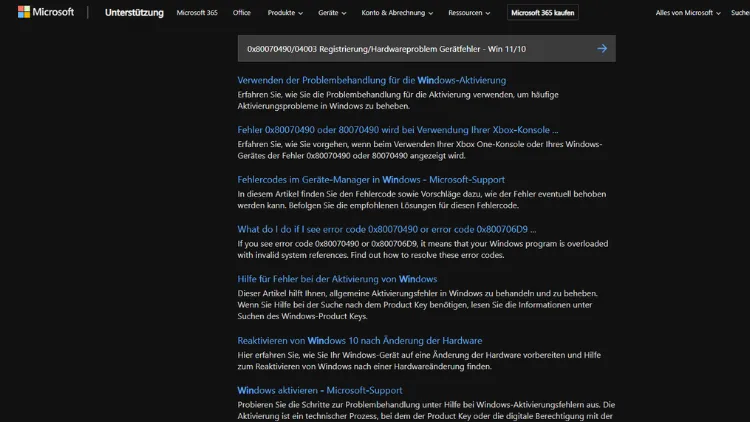The width and height of the screenshot is (750, 422).
Task: Submit search with the arrow icon
Action: [x=602, y=48]
